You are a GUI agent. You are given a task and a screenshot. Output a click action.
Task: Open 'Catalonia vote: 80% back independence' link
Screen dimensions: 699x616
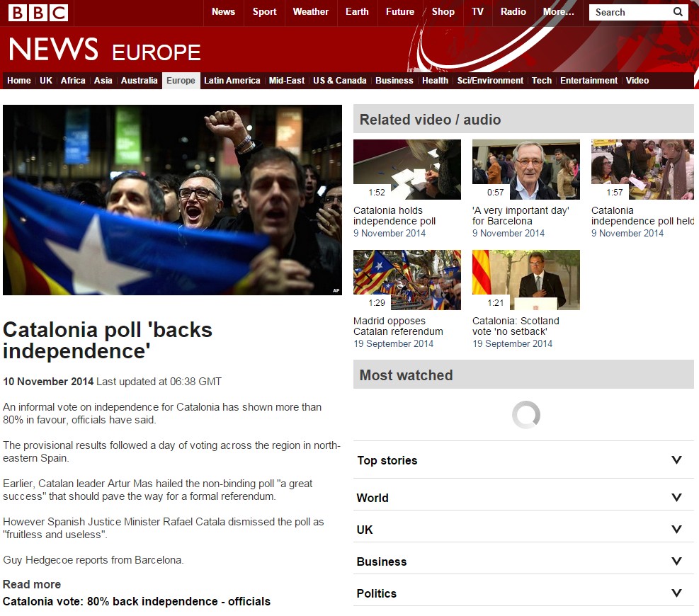click(137, 601)
